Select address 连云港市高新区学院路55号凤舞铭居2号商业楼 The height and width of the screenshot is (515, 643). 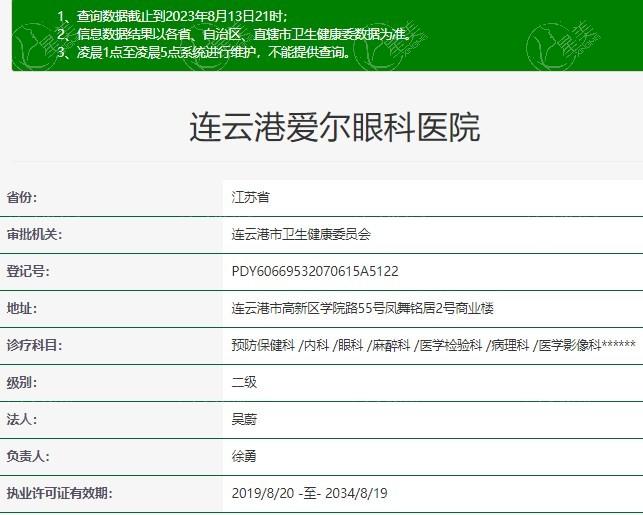363,308
